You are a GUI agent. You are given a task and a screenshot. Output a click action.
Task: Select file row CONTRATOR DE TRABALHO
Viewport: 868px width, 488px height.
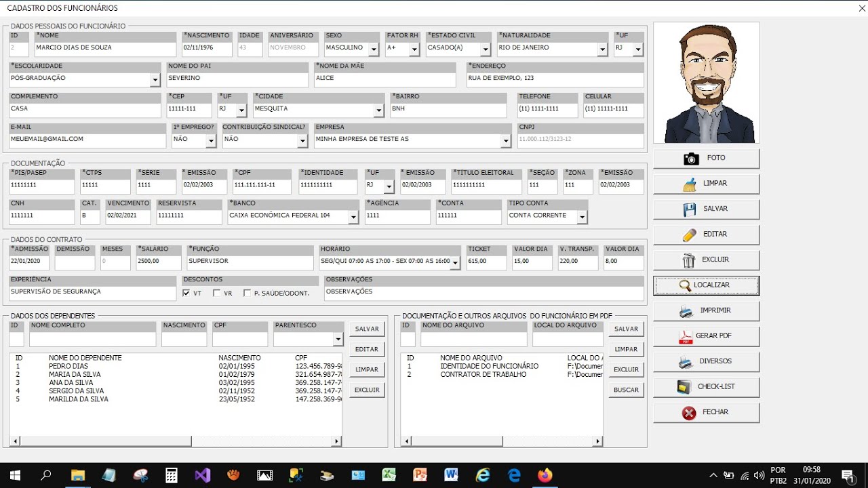(502, 374)
